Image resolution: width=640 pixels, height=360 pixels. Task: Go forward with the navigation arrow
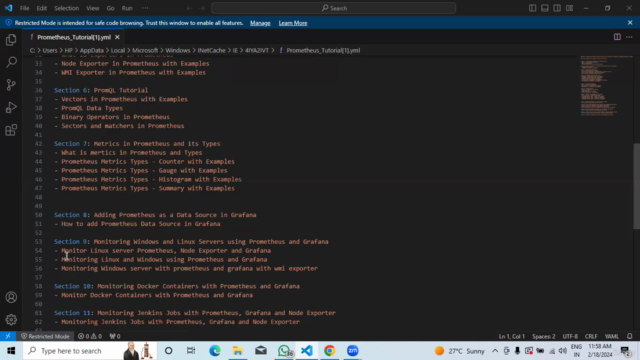[202, 8]
